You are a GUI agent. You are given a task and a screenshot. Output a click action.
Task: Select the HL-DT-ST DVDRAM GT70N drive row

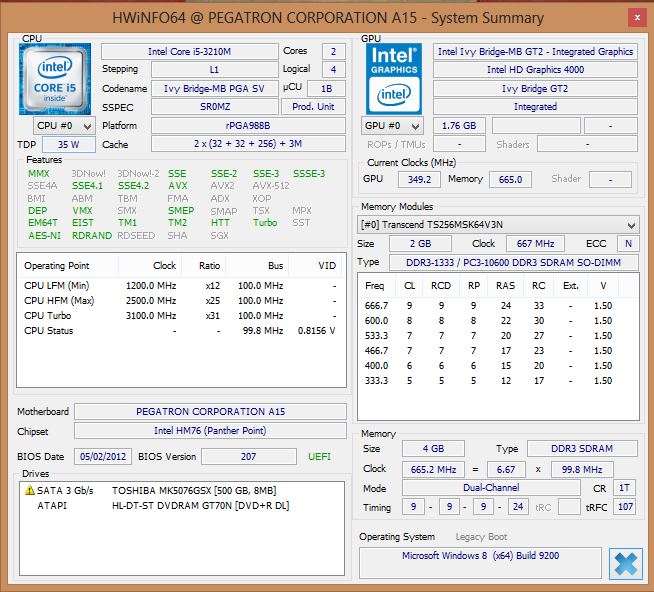[x=182, y=505]
